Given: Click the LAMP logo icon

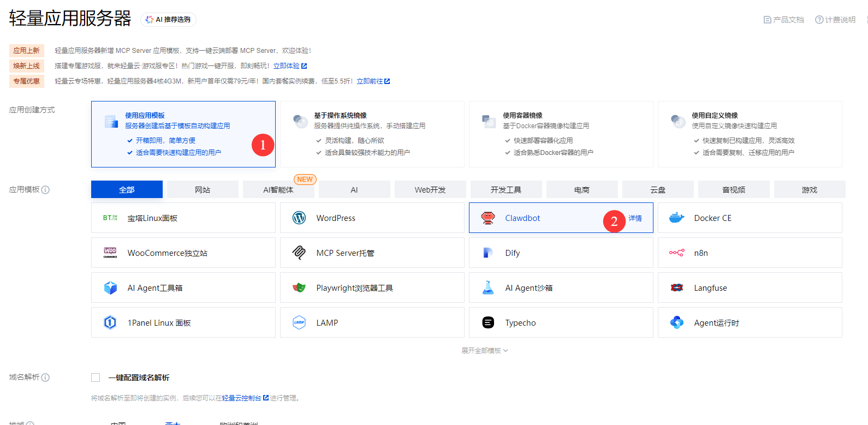Looking at the screenshot, I should 299,322.
